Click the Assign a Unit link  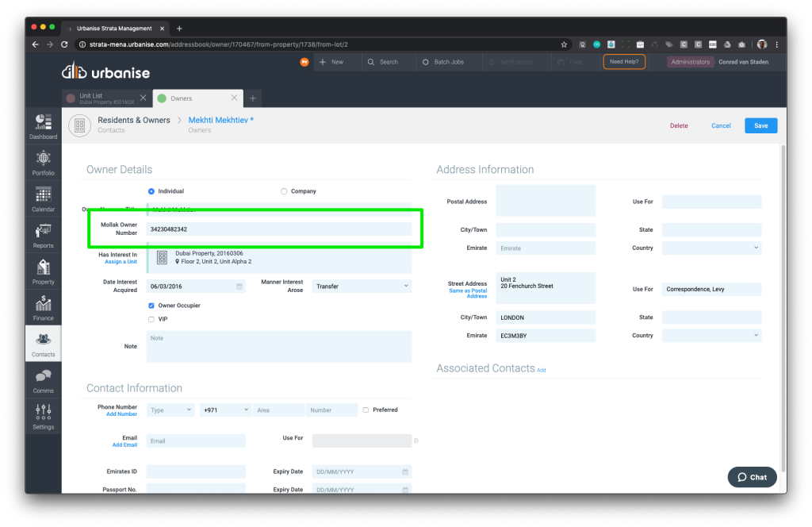(x=121, y=262)
